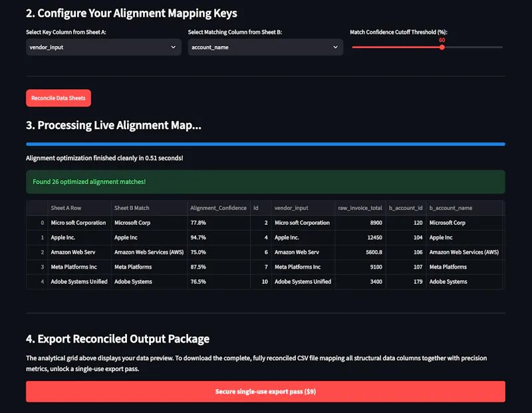
Task: Click Amazon Web Serv in Sheet A Row column
Action: point(79,252)
